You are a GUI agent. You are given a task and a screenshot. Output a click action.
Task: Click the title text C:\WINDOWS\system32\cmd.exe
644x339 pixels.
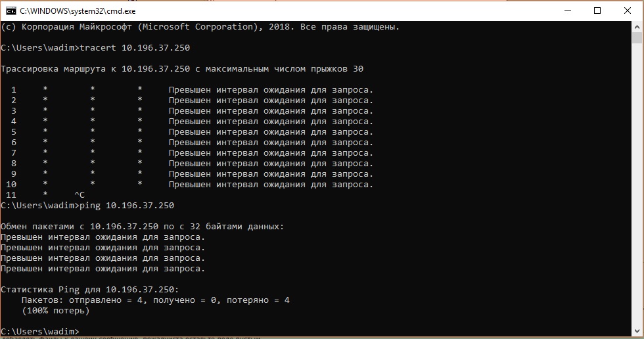coord(78,11)
